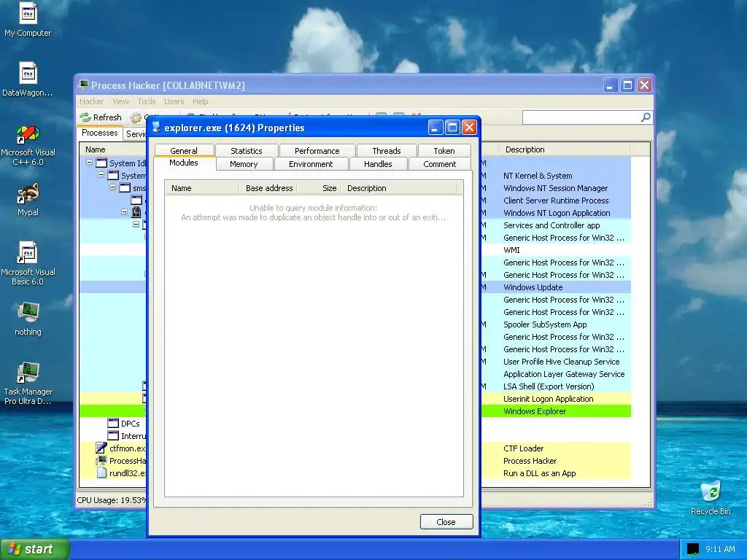Click the Interrupts window icon
The width and height of the screenshot is (747, 560).
click(x=113, y=435)
